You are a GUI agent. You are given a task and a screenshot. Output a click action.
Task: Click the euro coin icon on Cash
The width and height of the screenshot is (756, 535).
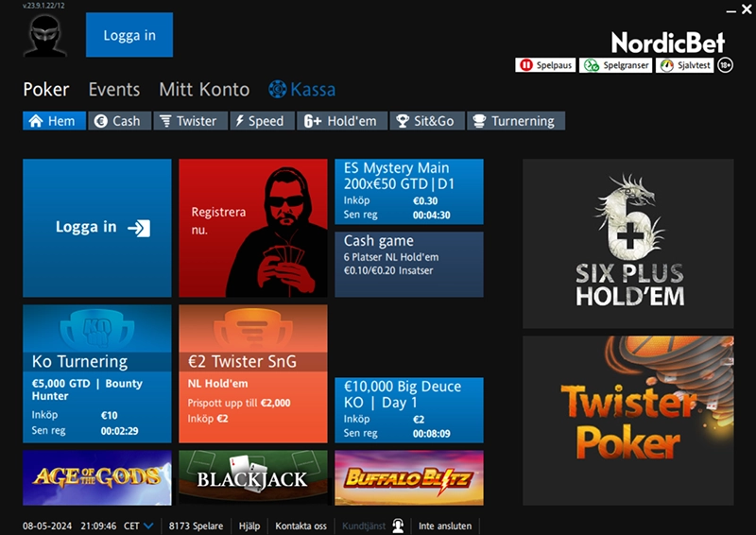[x=101, y=121]
